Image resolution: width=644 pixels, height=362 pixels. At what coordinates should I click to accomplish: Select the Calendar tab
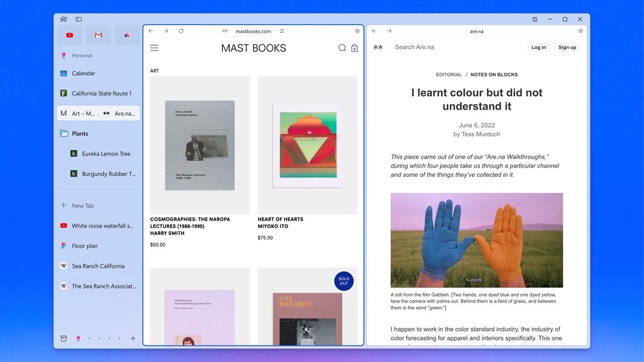tap(84, 73)
